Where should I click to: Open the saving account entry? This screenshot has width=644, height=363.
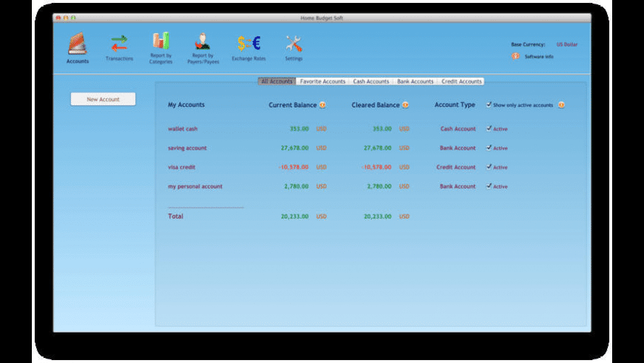pyautogui.click(x=187, y=148)
